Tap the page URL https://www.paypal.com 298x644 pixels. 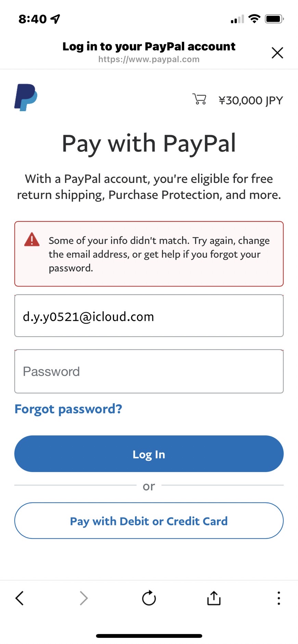(x=149, y=59)
